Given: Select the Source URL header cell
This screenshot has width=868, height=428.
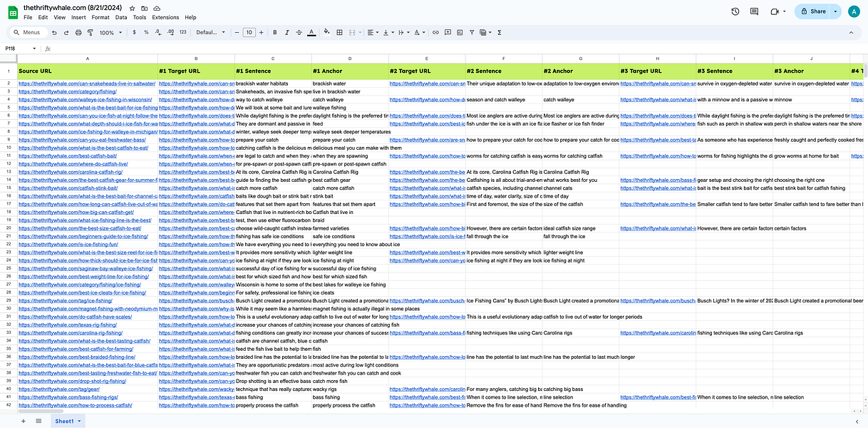Looking at the screenshot, I should click(x=88, y=71).
